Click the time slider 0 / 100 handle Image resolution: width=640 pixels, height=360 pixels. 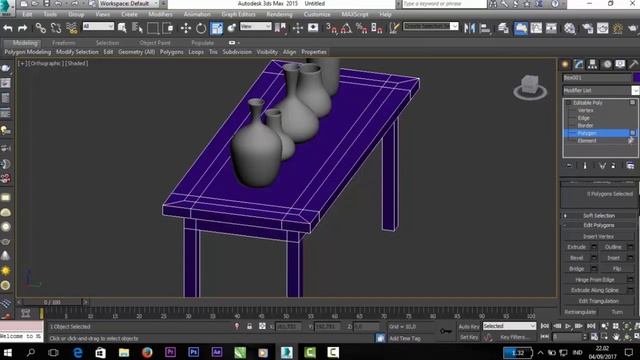[x=52, y=302]
